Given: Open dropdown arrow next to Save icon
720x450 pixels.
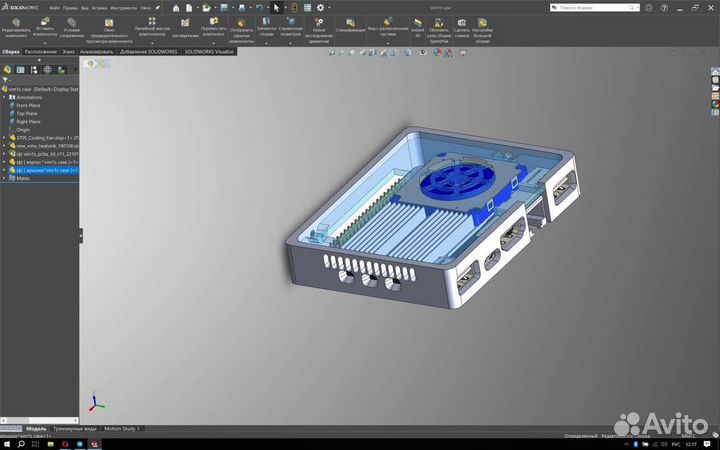Looking at the screenshot, I should (232, 8).
